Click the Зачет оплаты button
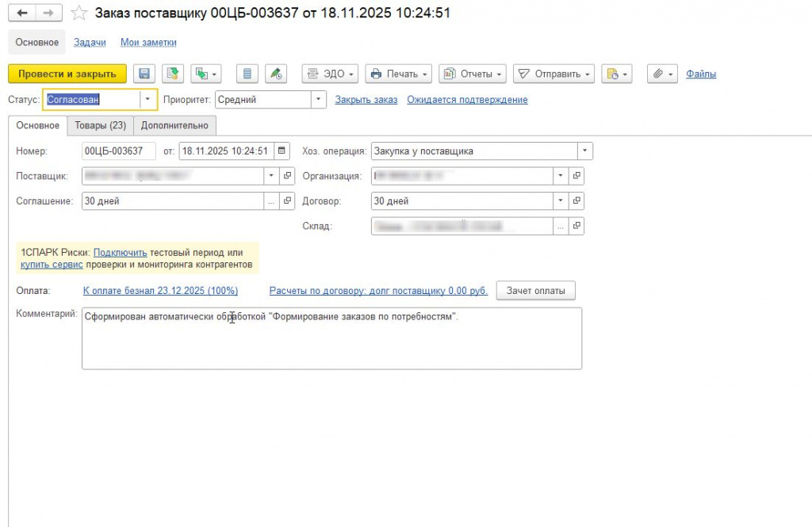Screen dimensions: 812x527 click(x=535, y=291)
